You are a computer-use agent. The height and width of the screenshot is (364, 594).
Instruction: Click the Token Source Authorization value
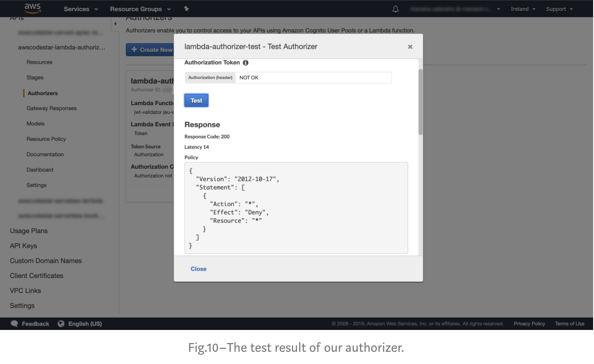pos(149,155)
